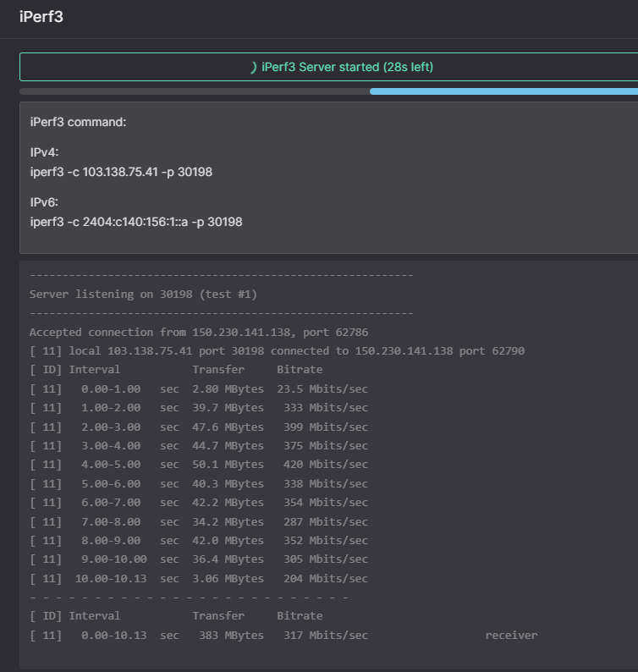Viewport: 638px width, 672px height.
Task: Click the 0.00-1.00 sec interval row
Action: point(199,389)
